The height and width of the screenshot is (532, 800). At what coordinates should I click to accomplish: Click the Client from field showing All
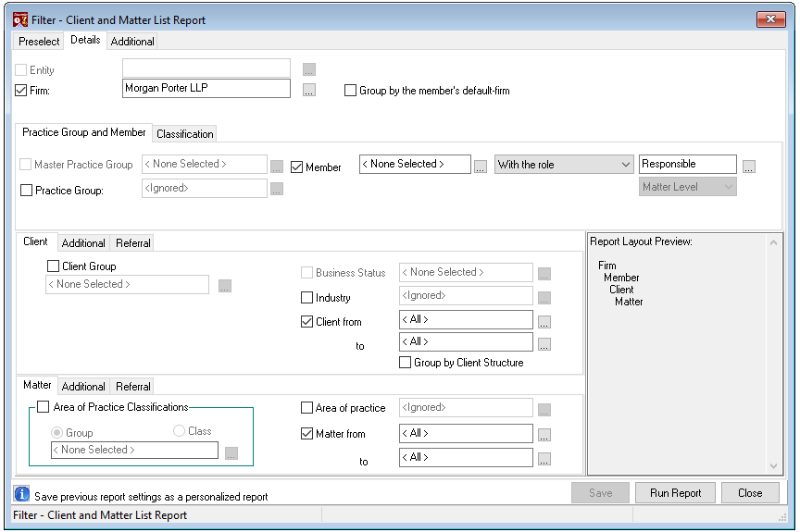tap(466, 319)
